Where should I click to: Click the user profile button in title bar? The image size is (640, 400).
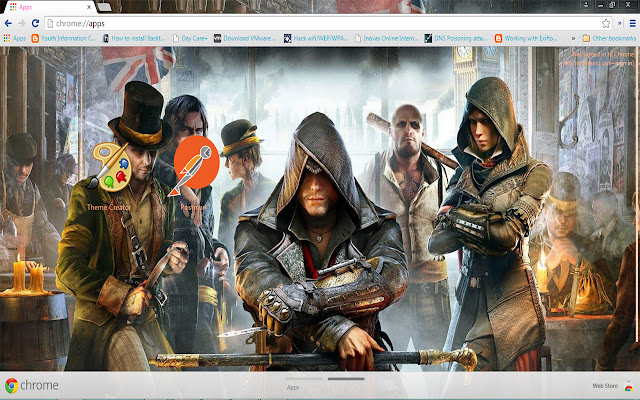(586, 4)
